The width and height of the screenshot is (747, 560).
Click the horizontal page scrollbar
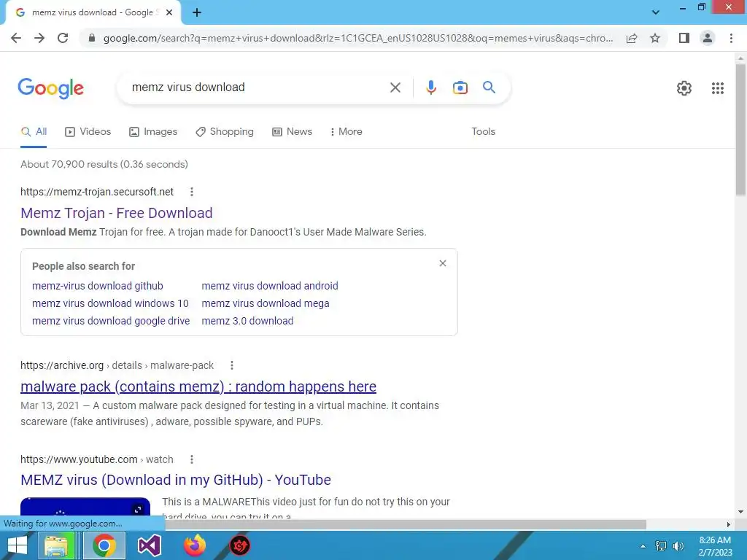coord(405,524)
